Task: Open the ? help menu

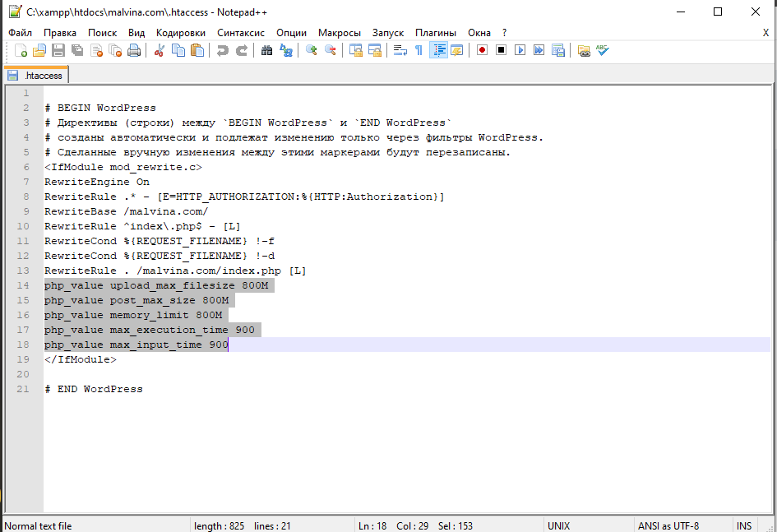Action: (505, 33)
